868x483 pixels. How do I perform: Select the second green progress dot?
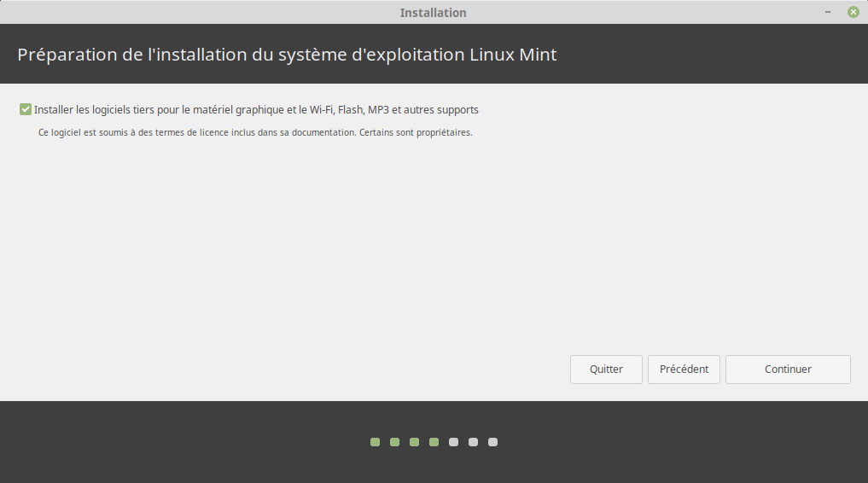394,442
